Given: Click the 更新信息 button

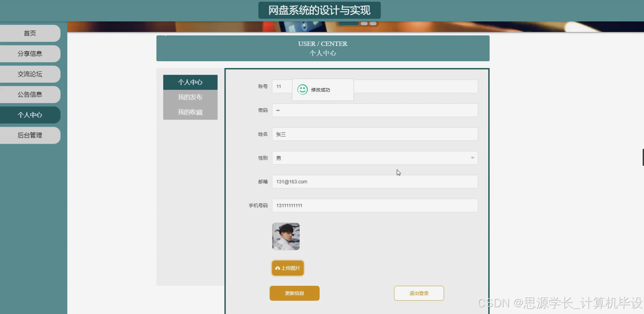Looking at the screenshot, I should [294, 293].
